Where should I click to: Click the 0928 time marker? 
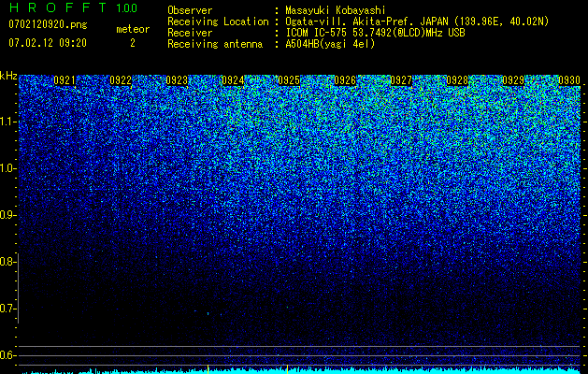(x=457, y=80)
